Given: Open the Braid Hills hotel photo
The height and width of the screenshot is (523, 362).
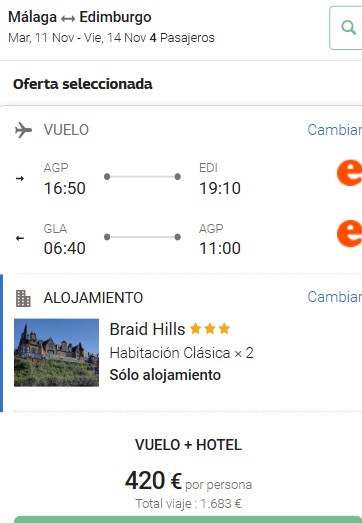Looking at the screenshot, I should click(x=56, y=353).
